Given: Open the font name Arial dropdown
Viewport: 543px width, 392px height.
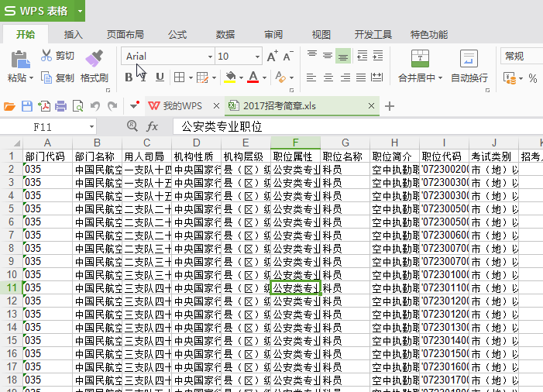Looking at the screenshot, I should (x=210, y=57).
